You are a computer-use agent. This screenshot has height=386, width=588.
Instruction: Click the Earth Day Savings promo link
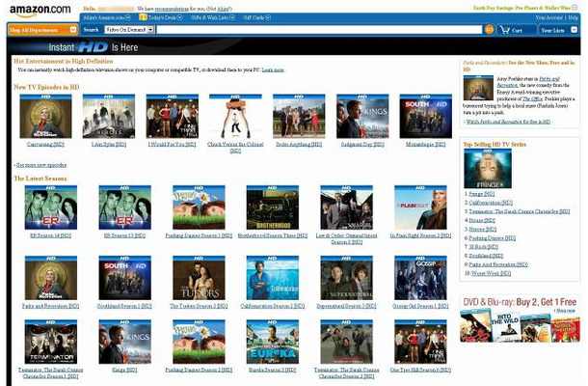coord(522,8)
